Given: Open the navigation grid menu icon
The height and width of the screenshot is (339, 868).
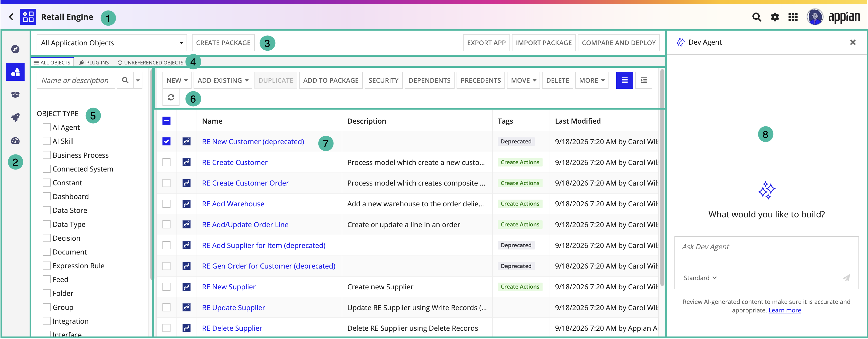Looking at the screenshot, I should [x=793, y=17].
